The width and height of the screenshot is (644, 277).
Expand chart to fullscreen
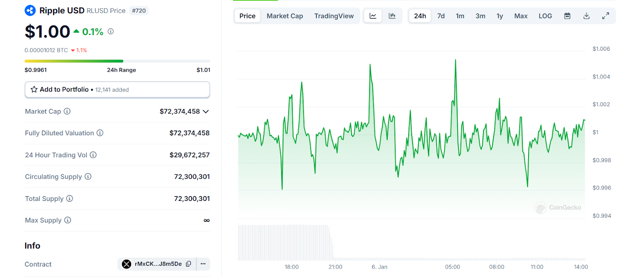pos(605,16)
